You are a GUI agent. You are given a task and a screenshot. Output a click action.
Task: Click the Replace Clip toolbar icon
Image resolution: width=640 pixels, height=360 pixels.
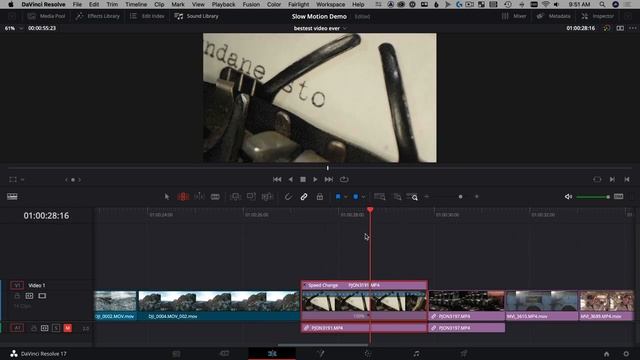click(x=267, y=197)
